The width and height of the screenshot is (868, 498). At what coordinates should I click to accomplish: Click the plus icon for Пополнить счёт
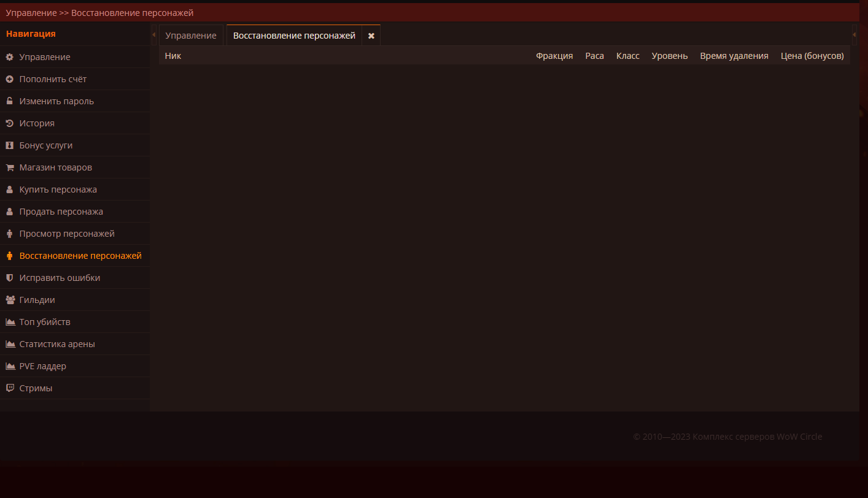10,79
